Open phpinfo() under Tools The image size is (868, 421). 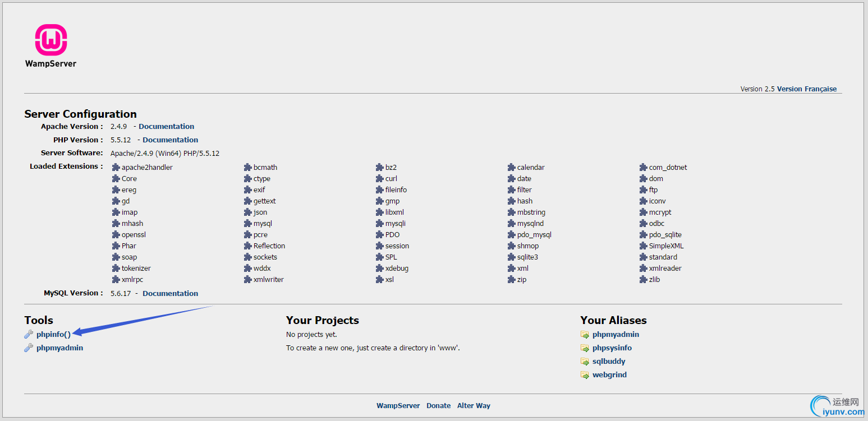[53, 335]
